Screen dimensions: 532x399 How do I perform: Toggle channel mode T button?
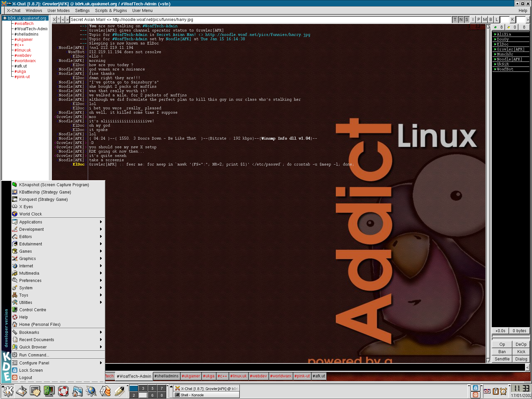click(455, 20)
